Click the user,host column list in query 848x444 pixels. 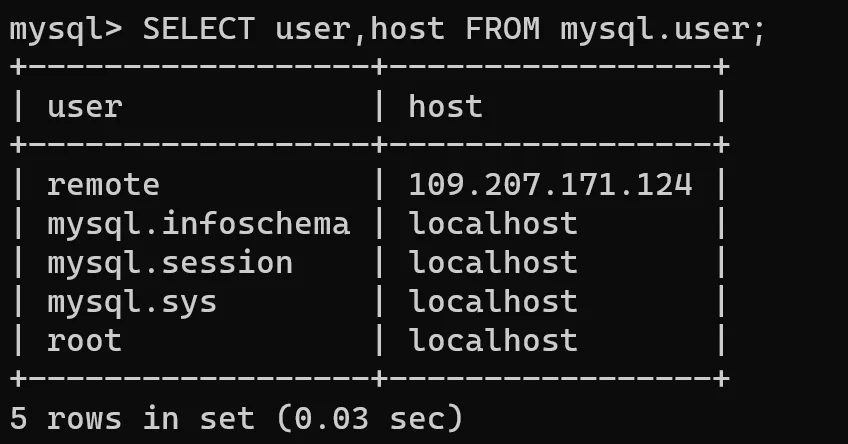pos(359,28)
